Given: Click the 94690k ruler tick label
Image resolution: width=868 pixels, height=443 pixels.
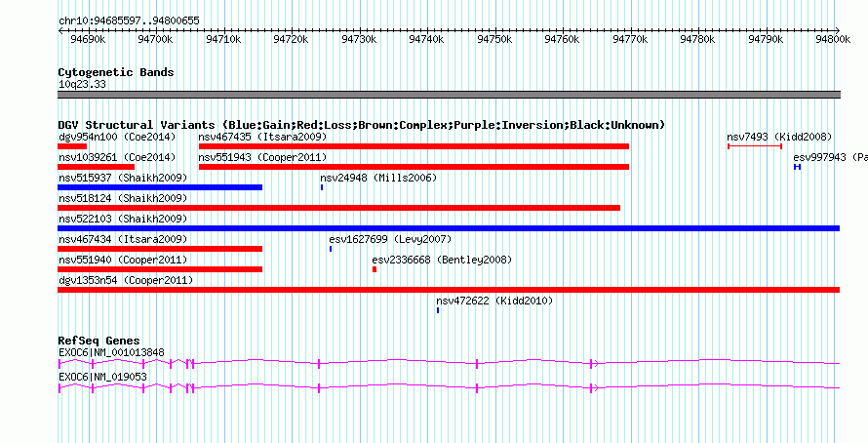Looking at the screenshot, I should 89,39.
